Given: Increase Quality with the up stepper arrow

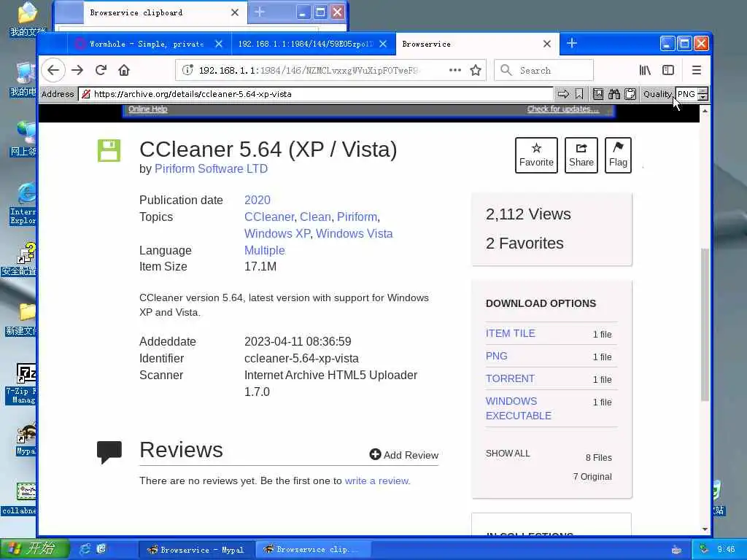Looking at the screenshot, I should click(703, 91).
